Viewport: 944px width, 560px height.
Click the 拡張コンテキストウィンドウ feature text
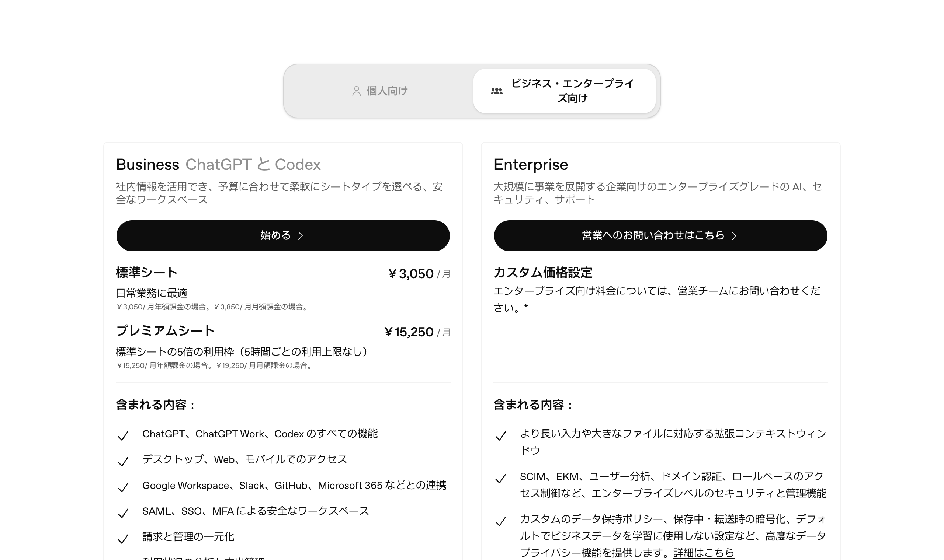coord(673,442)
